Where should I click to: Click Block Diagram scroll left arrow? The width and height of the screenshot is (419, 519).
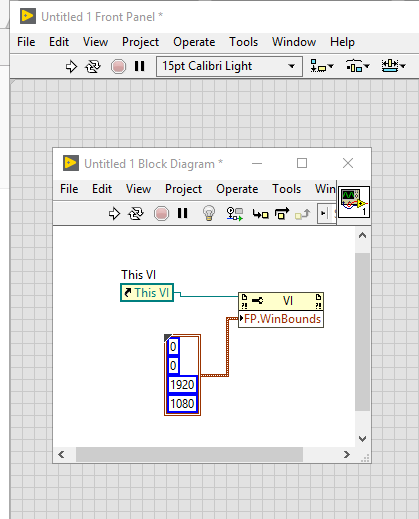(x=61, y=454)
